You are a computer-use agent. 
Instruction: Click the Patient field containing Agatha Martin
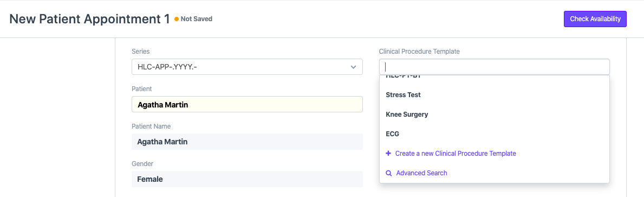(x=247, y=104)
